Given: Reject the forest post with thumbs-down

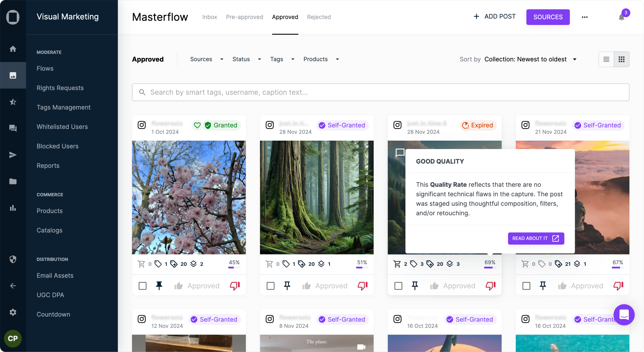Looking at the screenshot, I should point(363,285).
